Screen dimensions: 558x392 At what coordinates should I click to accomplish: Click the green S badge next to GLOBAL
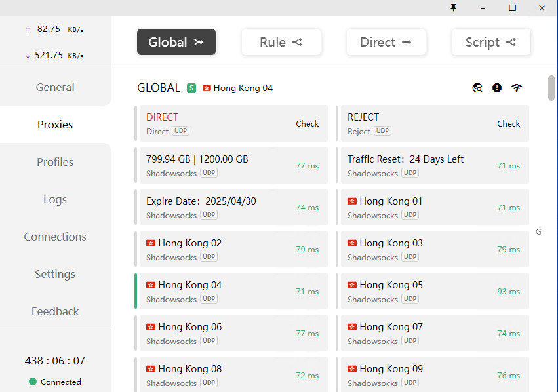191,88
